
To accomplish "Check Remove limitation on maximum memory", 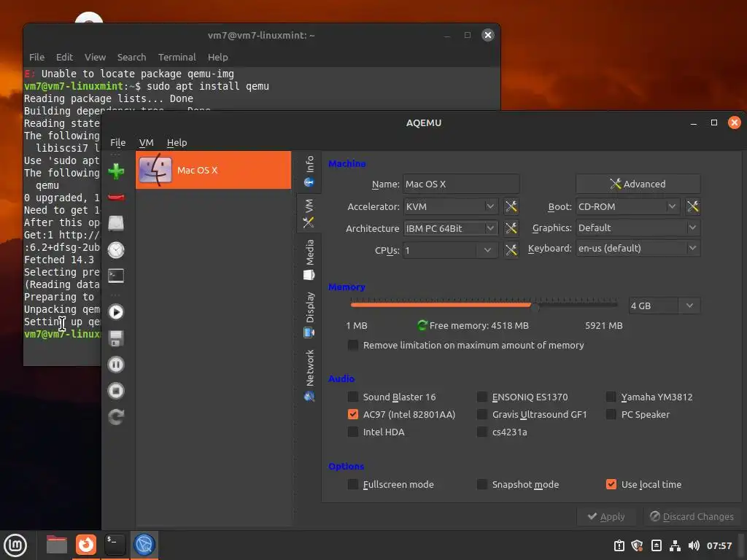I will (353, 345).
